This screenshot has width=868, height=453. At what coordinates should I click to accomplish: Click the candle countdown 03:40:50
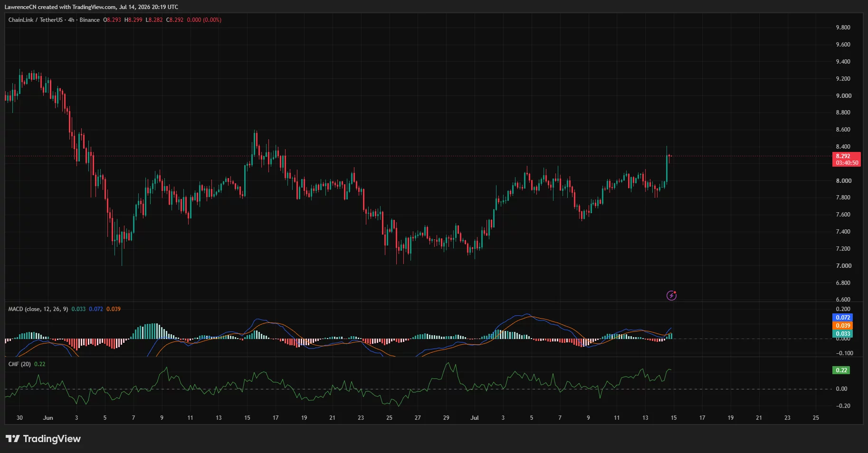point(847,163)
